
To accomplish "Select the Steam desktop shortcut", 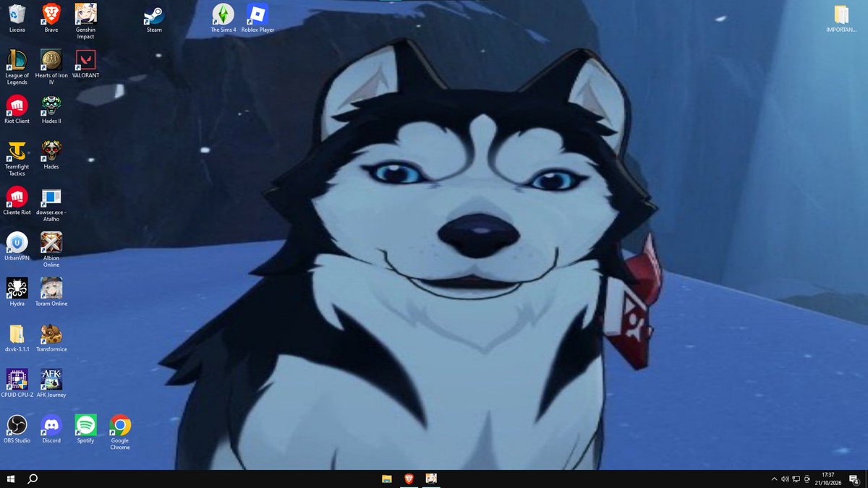I will [154, 19].
